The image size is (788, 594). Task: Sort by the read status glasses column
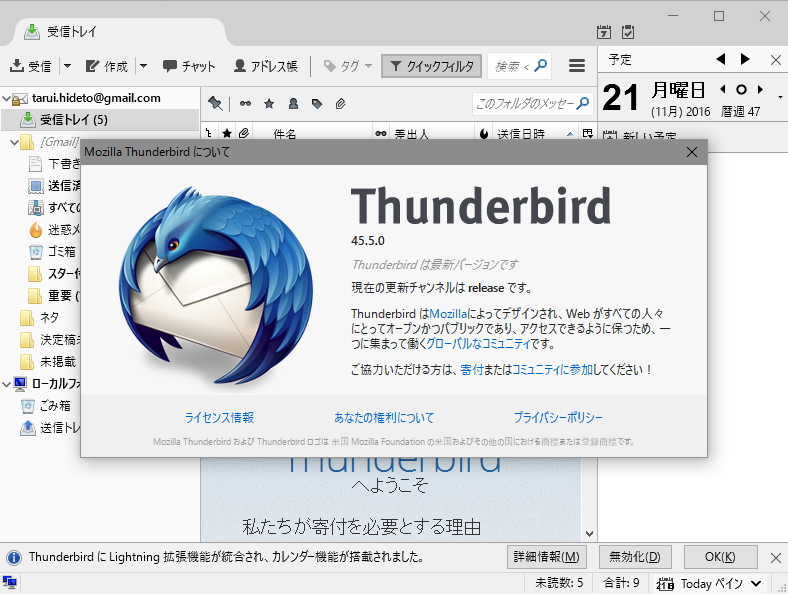(x=381, y=133)
